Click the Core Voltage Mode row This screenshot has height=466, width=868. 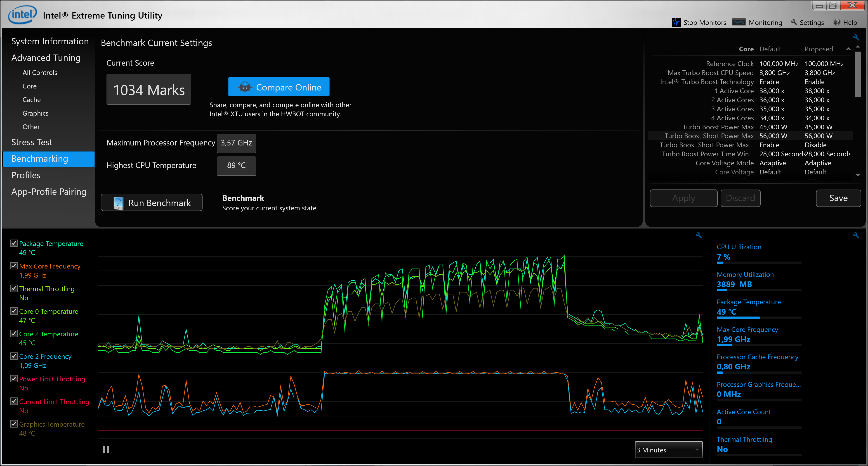750,163
